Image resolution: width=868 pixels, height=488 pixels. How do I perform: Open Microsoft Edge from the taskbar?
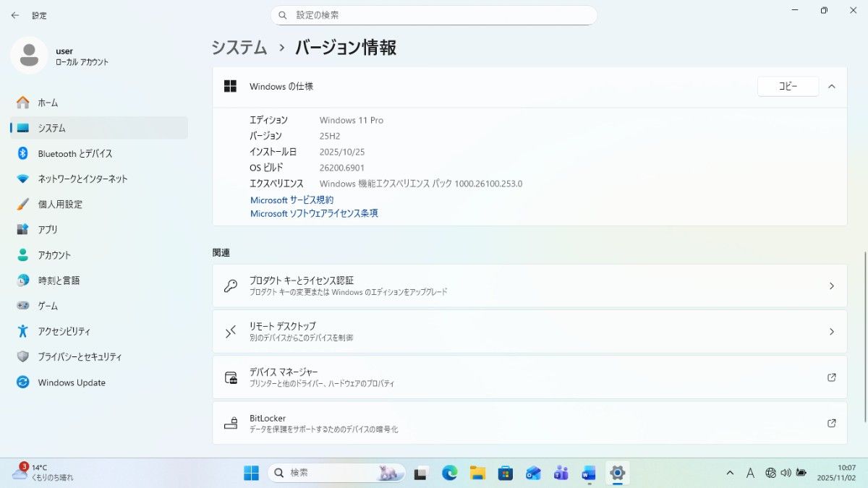coord(450,473)
